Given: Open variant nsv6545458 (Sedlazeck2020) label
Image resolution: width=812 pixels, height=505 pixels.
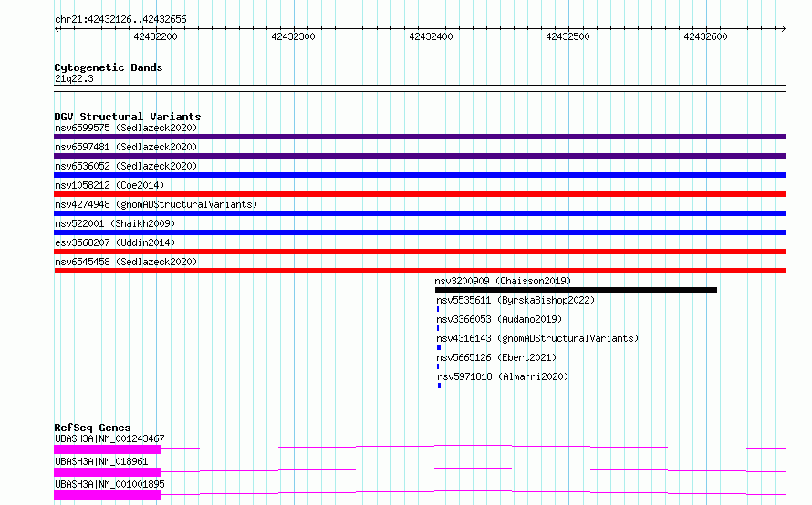Looking at the screenshot, I should point(126,262).
